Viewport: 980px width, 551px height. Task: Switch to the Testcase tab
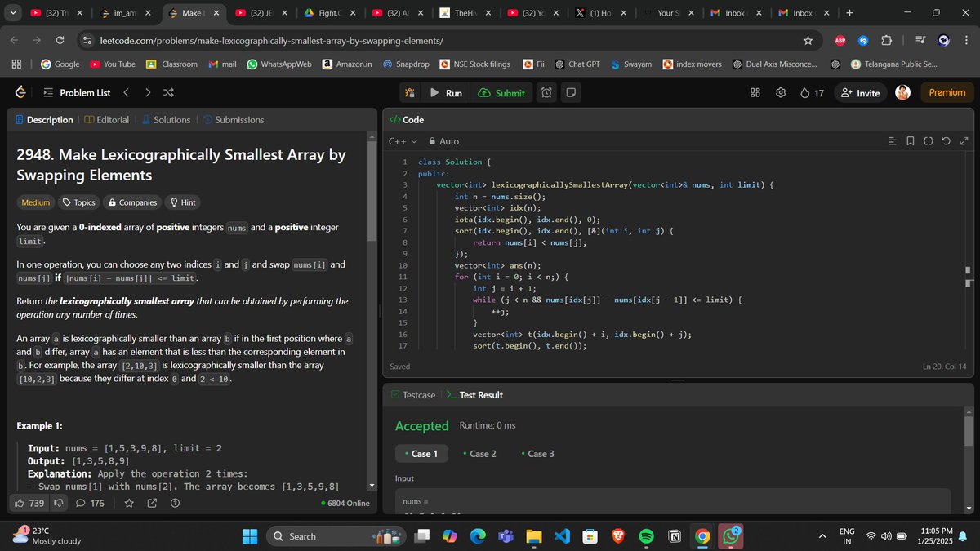pos(413,395)
